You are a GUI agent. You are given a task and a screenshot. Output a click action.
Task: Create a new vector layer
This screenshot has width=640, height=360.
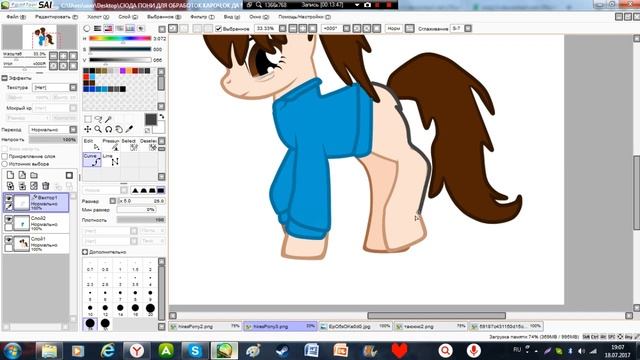click(x=22, y=175)
